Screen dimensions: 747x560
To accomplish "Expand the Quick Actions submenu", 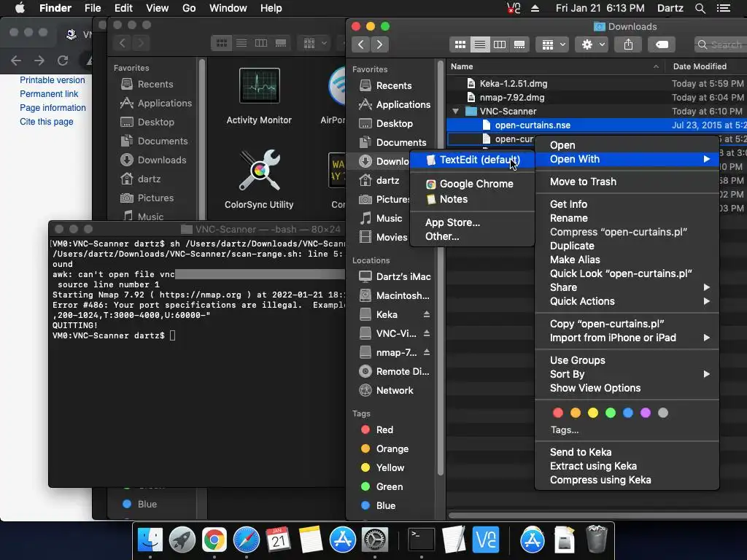I will click(x=627, y=301).
